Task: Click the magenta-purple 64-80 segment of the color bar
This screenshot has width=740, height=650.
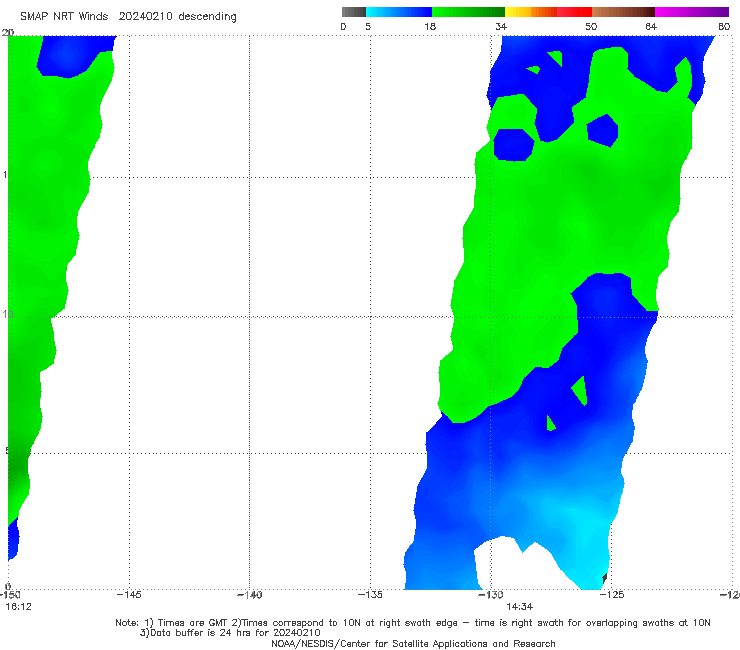Action: pyautogui.click(x=692, y=12)
